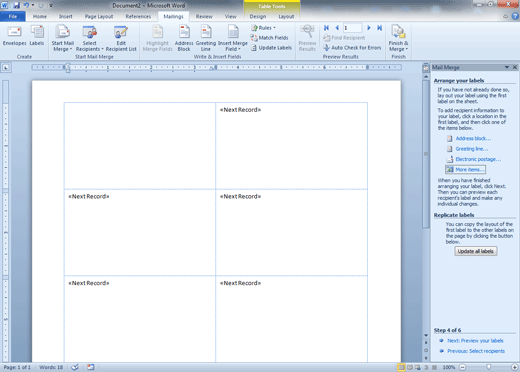This screenshot has width=520, height=372.
Task: Click the scroll down arrow of document
Action: click(x=426, y=335)
